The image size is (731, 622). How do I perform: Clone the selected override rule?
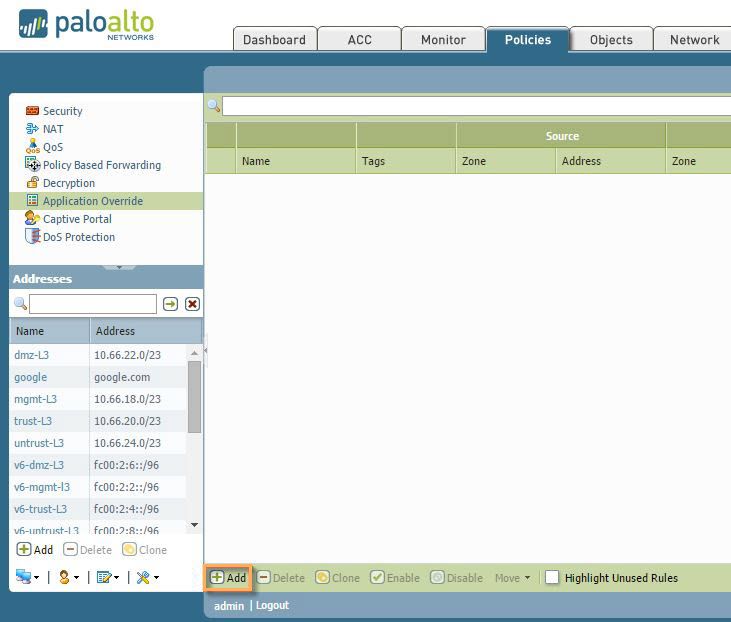point(338,578)
